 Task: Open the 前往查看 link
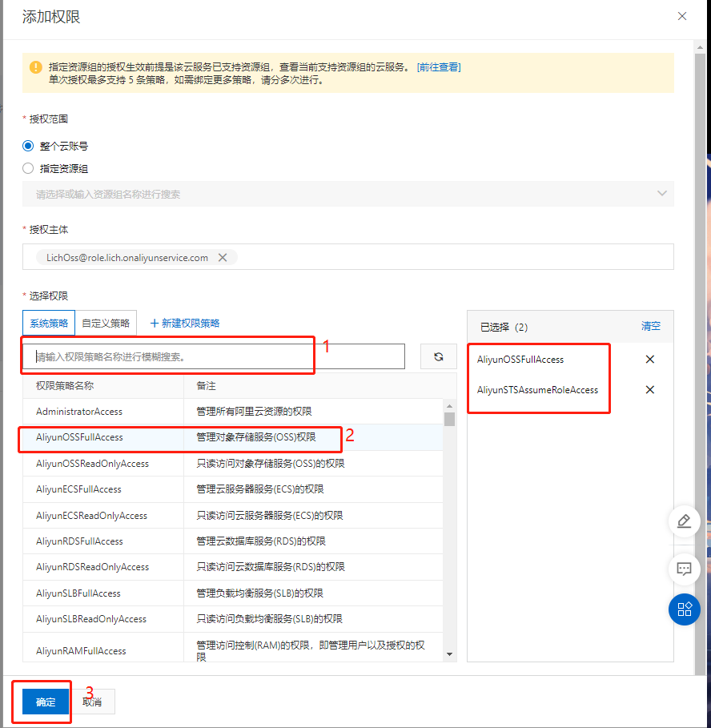pos(439,66)
